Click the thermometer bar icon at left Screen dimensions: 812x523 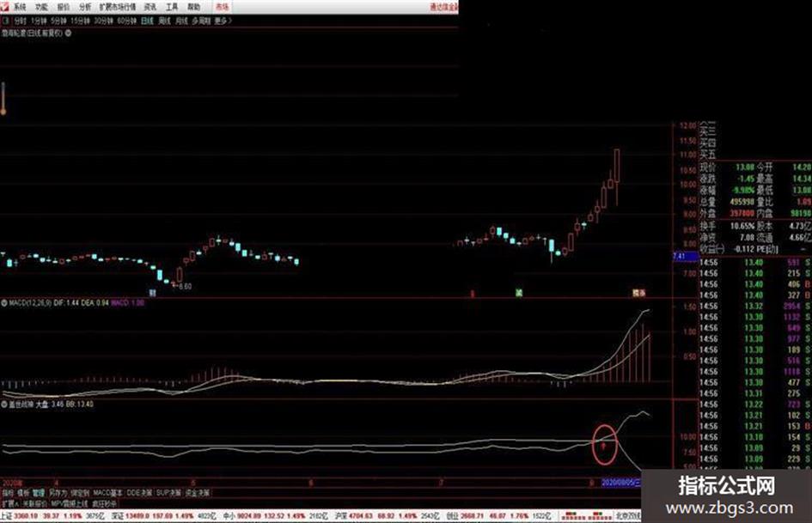pos(3,99)
